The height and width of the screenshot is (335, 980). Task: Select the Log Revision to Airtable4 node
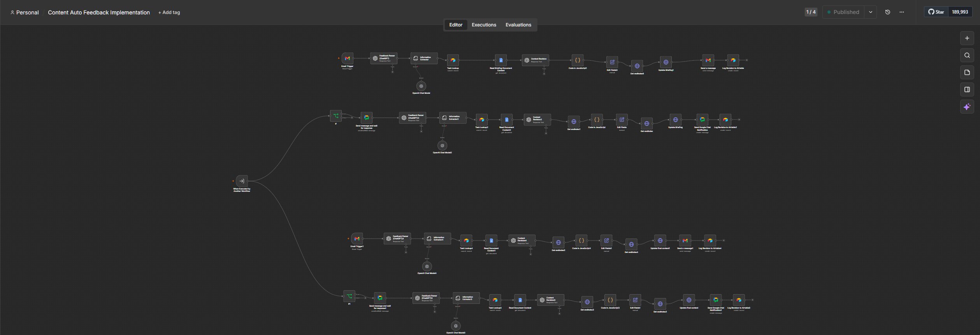pyautogui.click(x=710, y=241)
